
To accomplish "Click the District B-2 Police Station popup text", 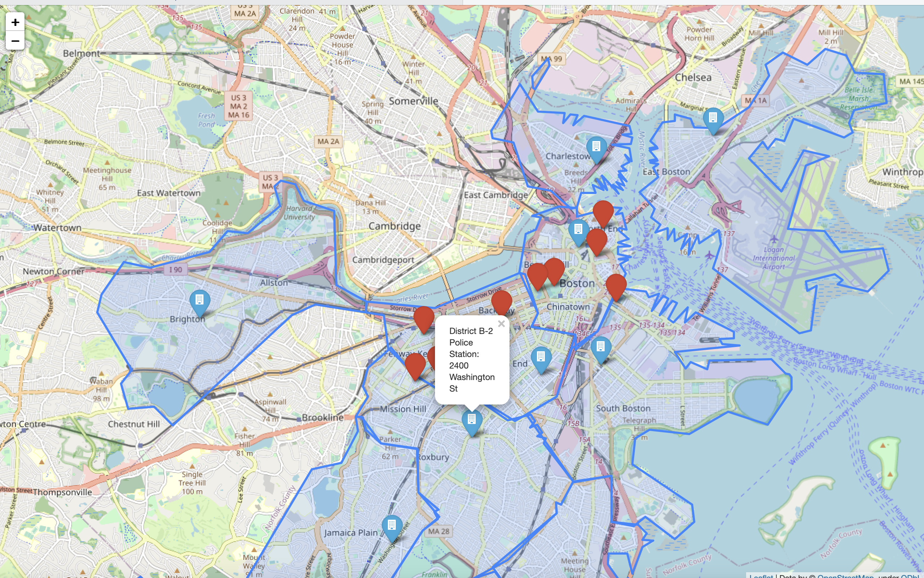I will coord(472,359).
